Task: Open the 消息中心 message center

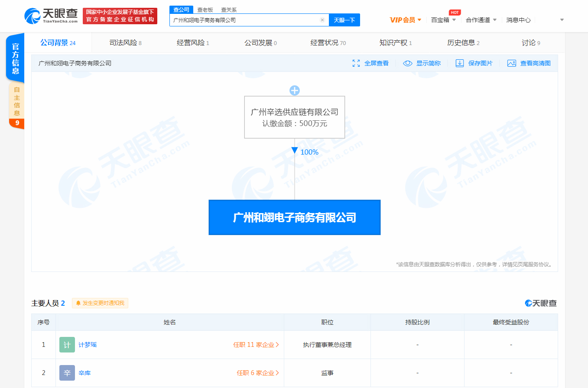Action: pyautogui.click(x=518, y=20)
